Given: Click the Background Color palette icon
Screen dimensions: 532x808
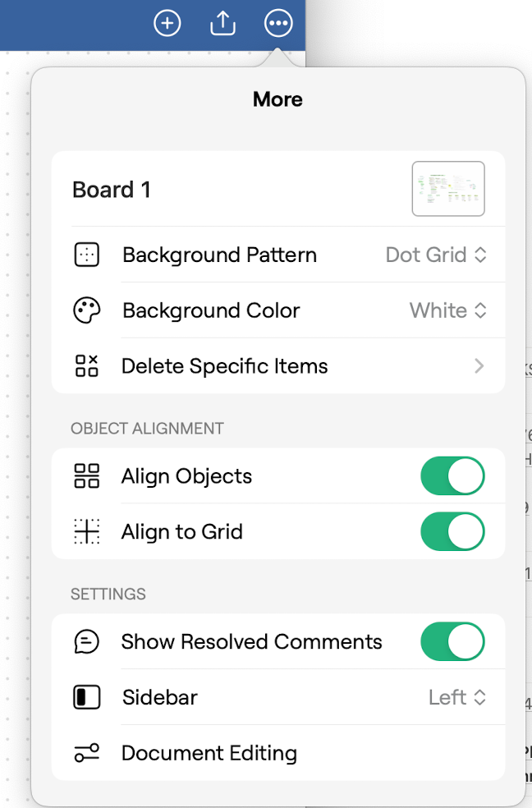Looking at the screenshot, I should pyautogui.click(x=86, y=310).
